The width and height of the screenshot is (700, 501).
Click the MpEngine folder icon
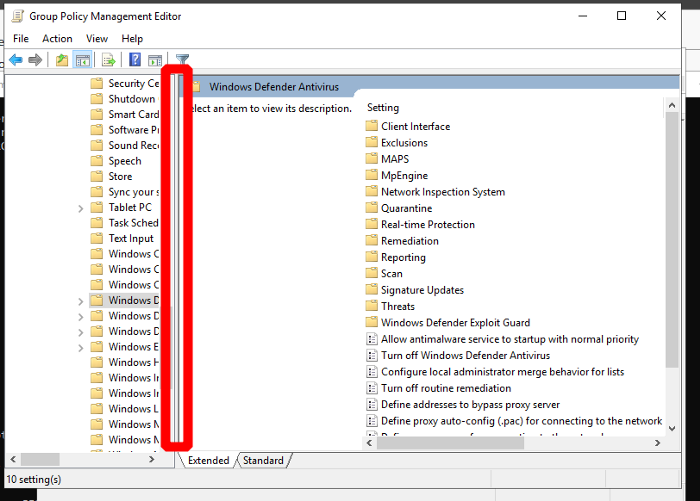(x=371, y=175)
